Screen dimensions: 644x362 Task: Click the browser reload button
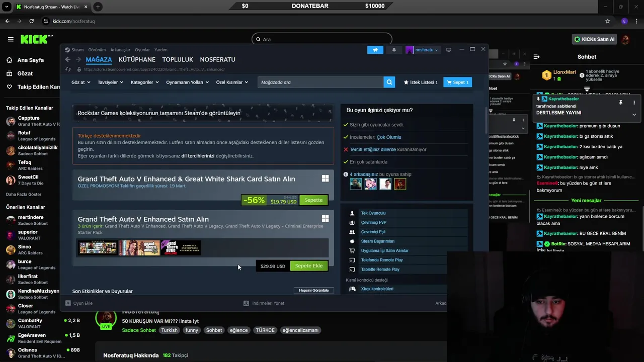31,21
